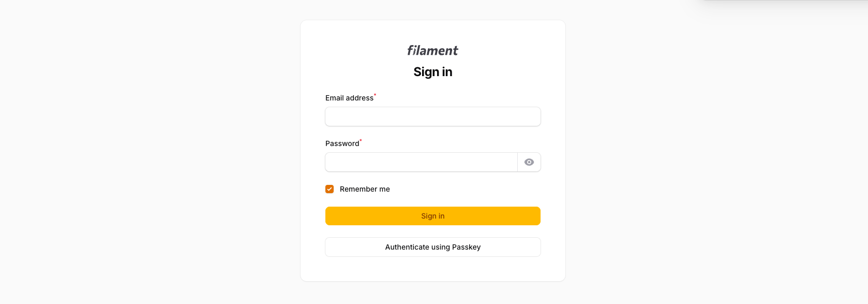
Task: Uncheck the Remember me checkbox
Action: click(330, 189)
